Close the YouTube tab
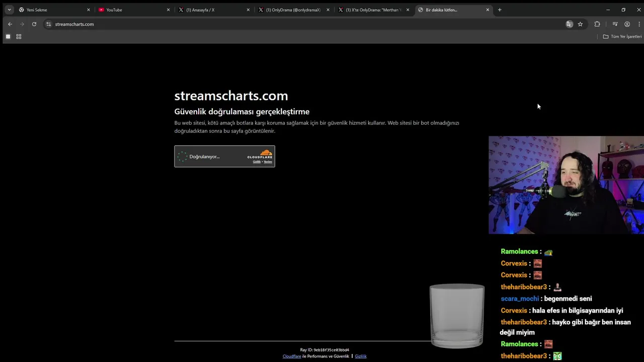This screenshot has height=362, width=644. 168,10
